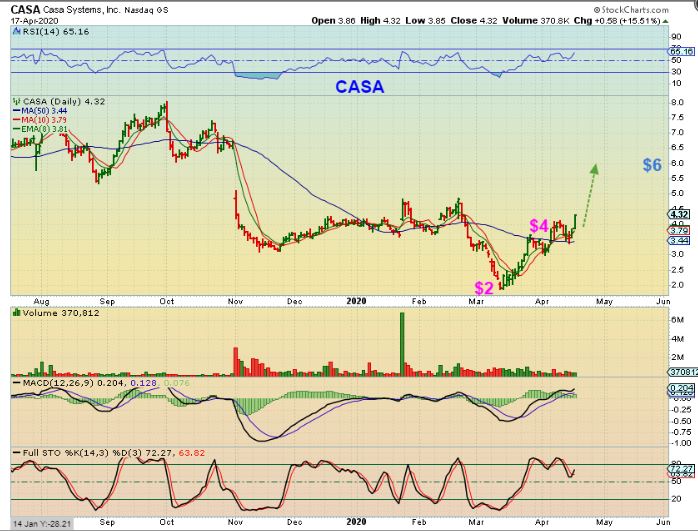The height and width of the screenshot is (531, 698).
Task: Click the 17-Apr-2020 date label
Action: pos(34,21)
